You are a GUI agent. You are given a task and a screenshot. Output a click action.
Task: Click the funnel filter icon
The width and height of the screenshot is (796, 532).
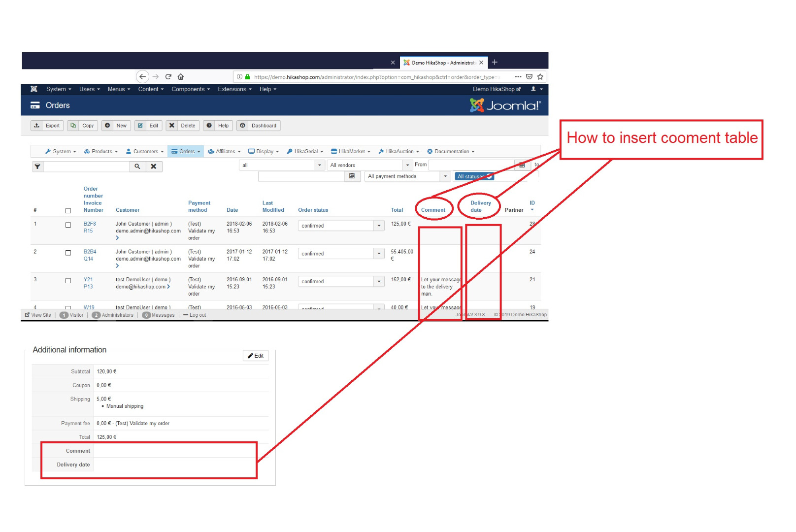point(37,166)
